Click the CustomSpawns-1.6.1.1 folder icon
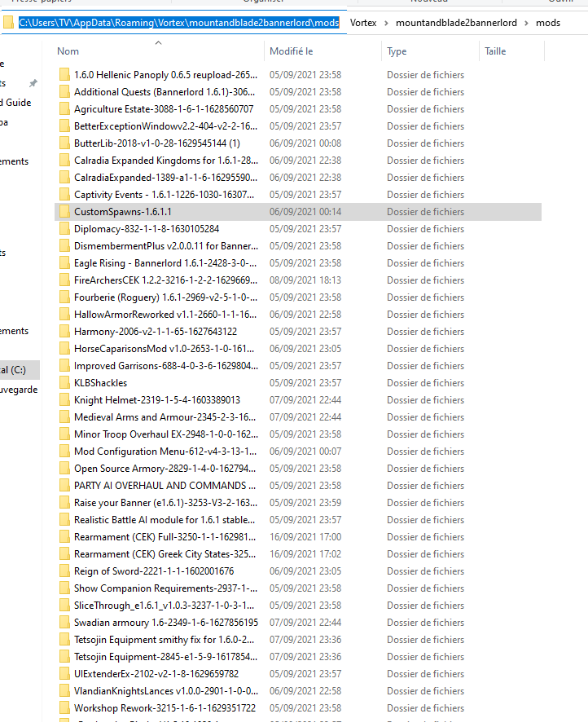The height and width of the screenshot is (727, 588). (64, 212)
